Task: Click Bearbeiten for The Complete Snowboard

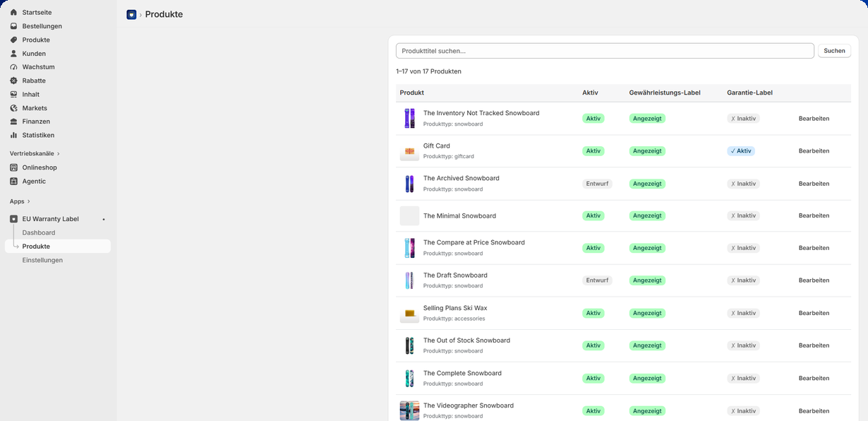Action: click(814, 378)
